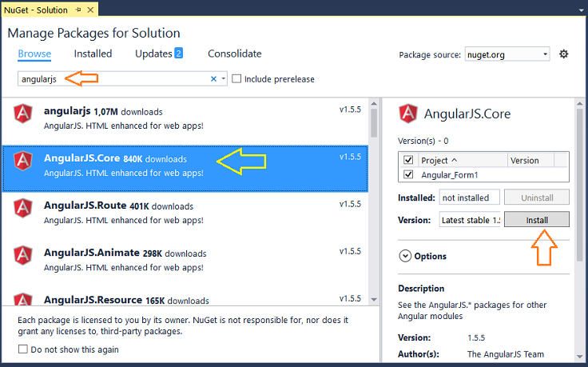Open the NuGet settings gear icon
Screen dimensions: 588x367
coord(563,54)
